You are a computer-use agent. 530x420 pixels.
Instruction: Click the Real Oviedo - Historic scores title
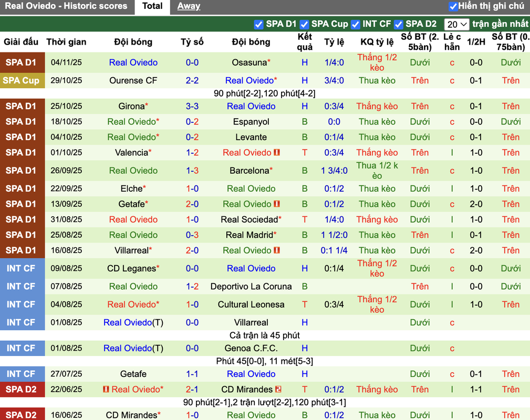66,6
